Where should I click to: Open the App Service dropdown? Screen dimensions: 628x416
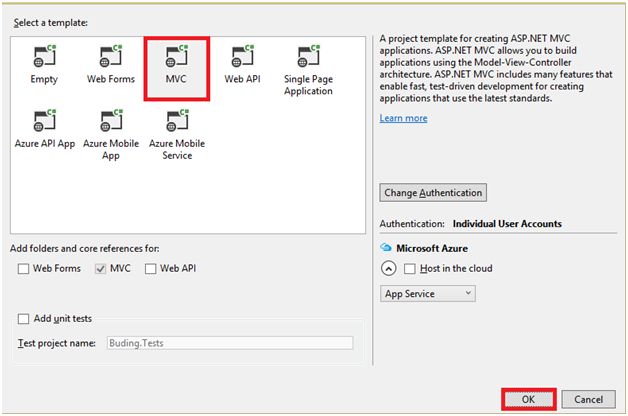[428, 293]
